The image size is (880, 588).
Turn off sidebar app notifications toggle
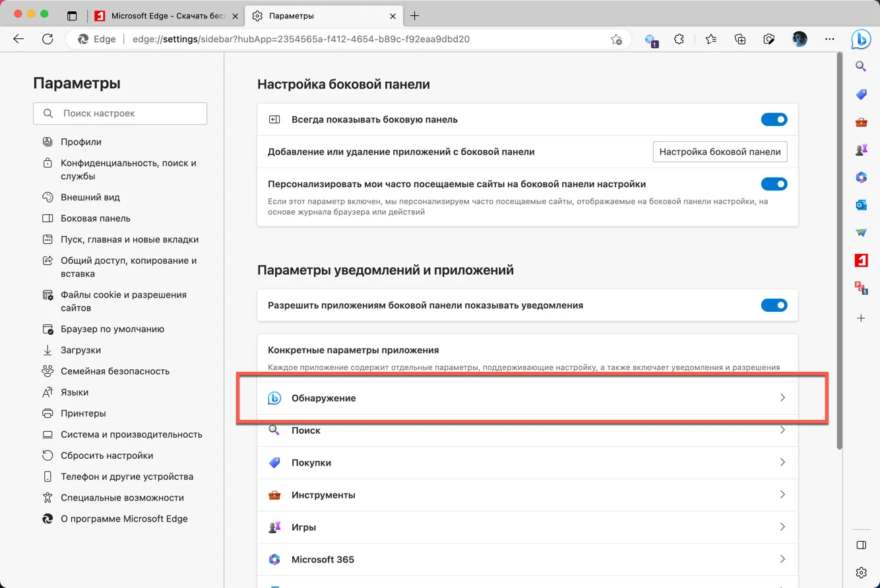tap(774, 306)
